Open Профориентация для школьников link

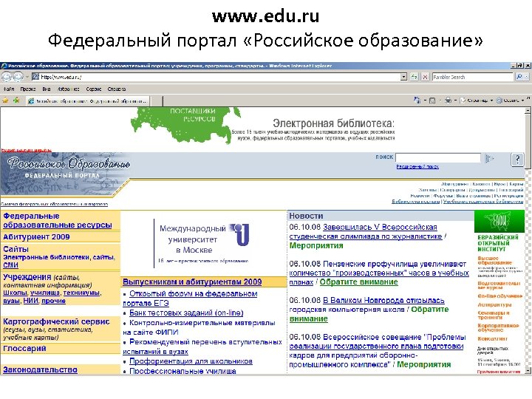[x=191, y=361]
